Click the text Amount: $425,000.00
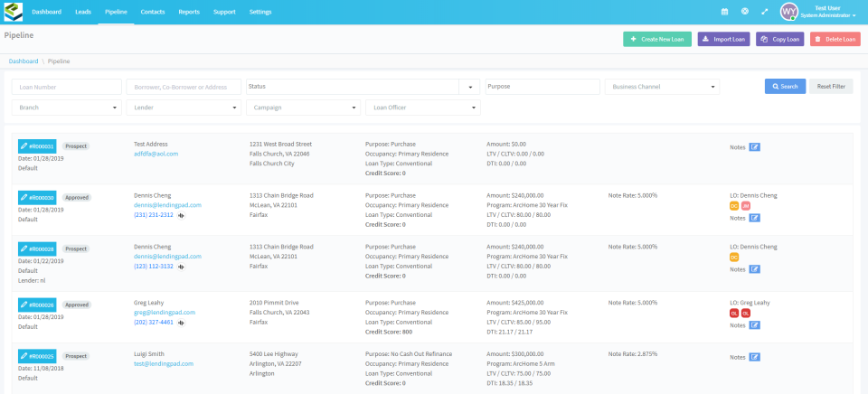The height and width of the screenshot is (394, 868). (x=514, y=303)
